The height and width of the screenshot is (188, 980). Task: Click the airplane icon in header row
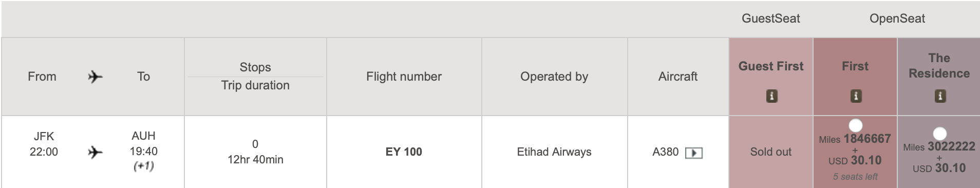pos(95,77)
